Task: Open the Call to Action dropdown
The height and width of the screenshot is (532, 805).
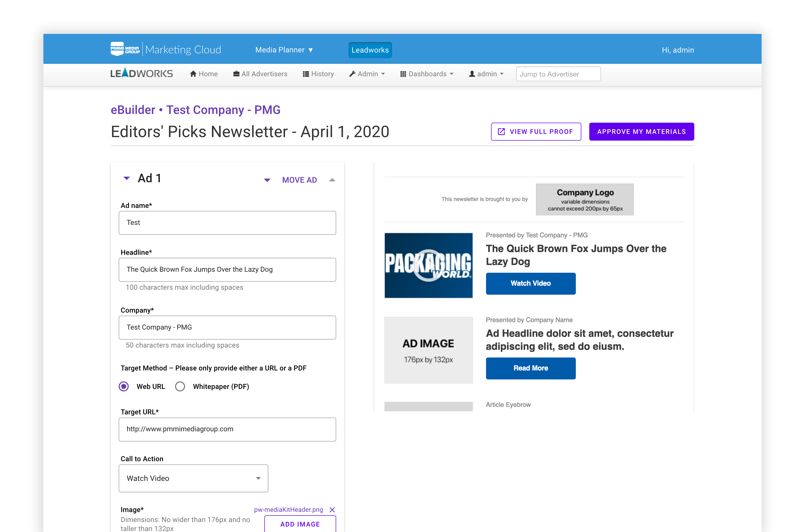Action: [193, 478]
